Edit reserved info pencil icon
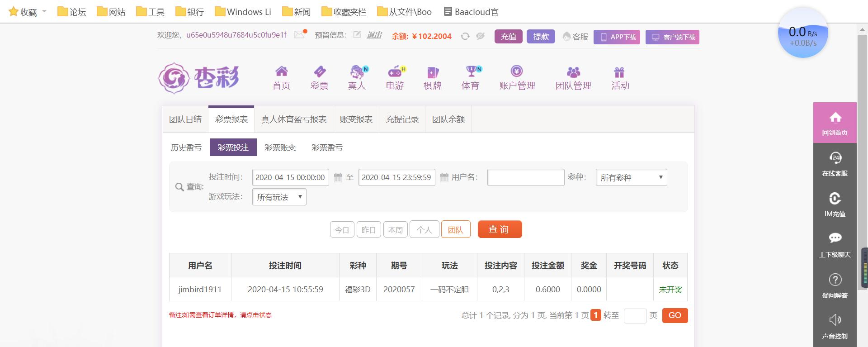 [357, 34]
